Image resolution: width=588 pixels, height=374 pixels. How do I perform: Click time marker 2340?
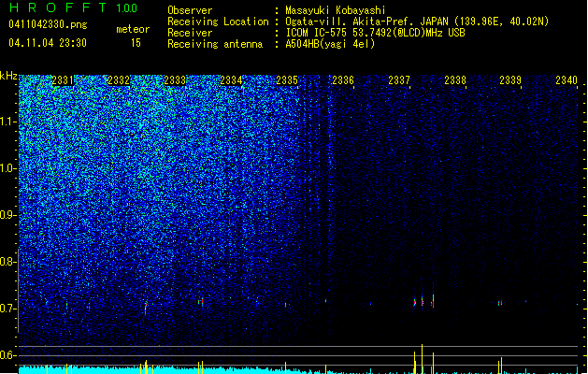(x=566, y=80)
